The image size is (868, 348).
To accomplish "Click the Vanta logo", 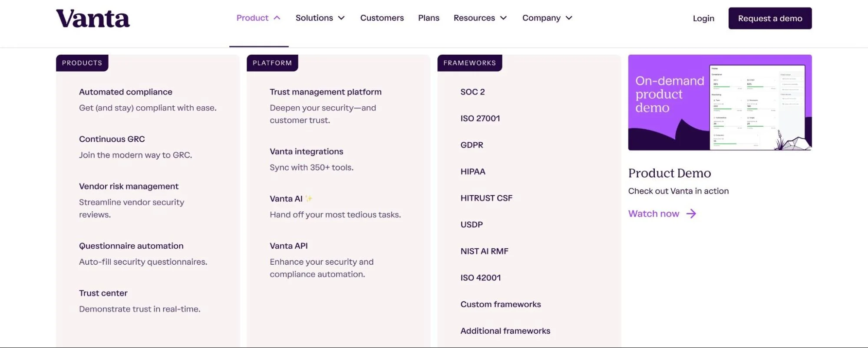I will [92, 19].
